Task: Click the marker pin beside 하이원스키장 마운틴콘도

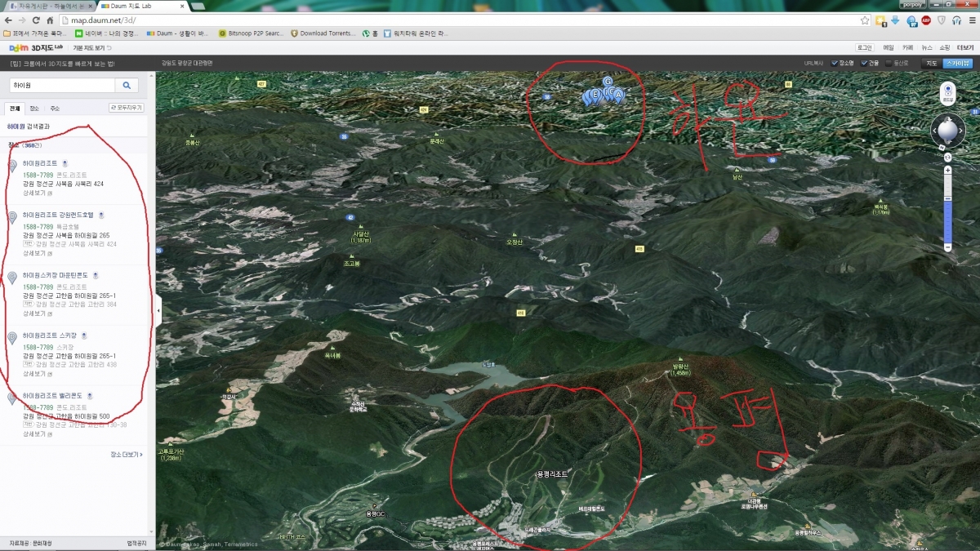Action: pyautogui.click(x=12, y=278)
